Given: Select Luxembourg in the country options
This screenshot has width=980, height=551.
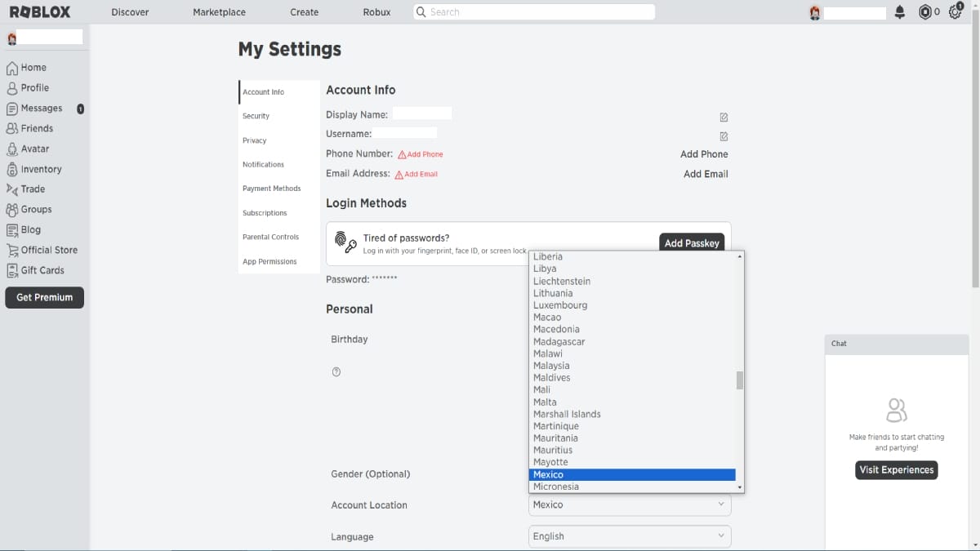Looking at the screenshot, I should pyautogui.click(x=560, y=304).
